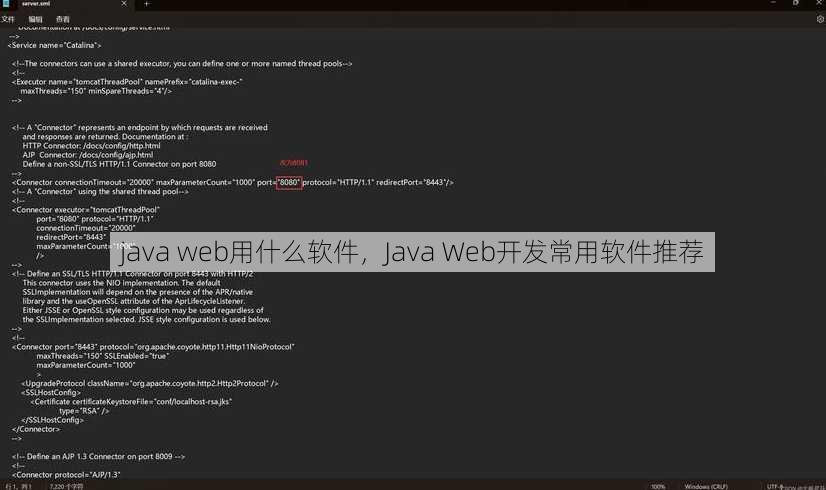Image resolution: width=826 pixels, height=490 pixels.
Task: Click the line <Service name="Catalina">
Action: coord(54,45)
